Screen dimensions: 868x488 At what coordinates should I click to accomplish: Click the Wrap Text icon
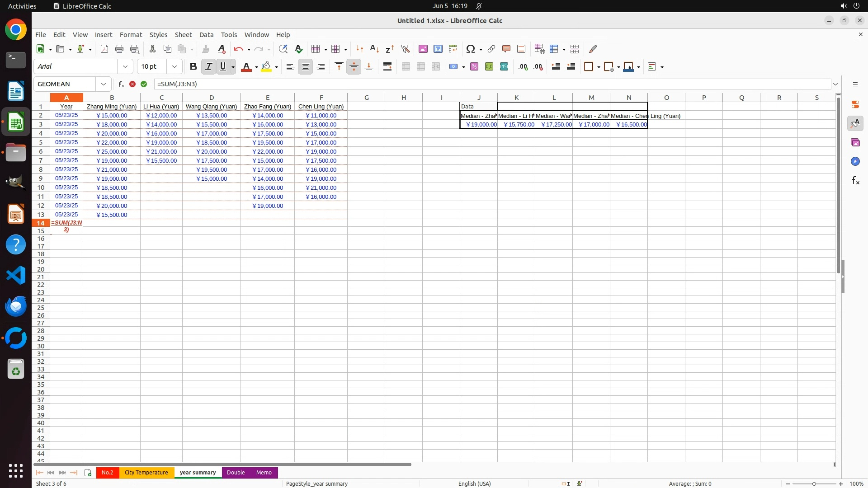tap(387, 67)
